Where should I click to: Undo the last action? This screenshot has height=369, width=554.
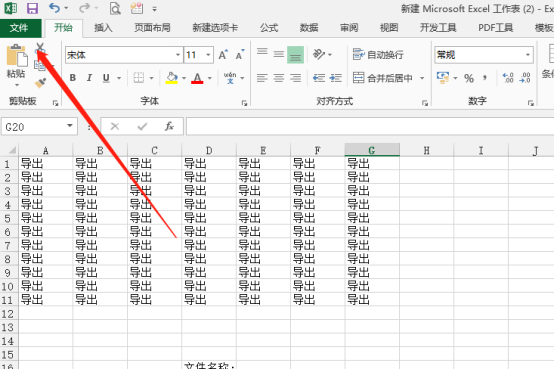coord(54,8)
